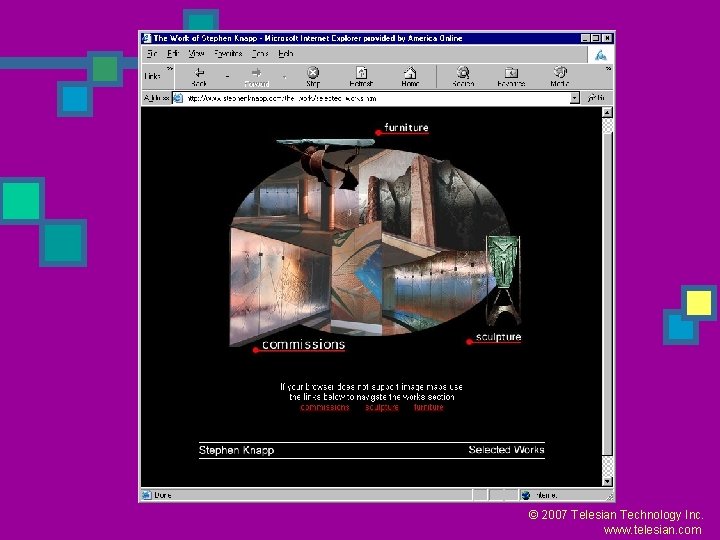Viewport: 720px width, 540px height.
Task: Reload page using the Refresh icon
Action: (x=361, y=73)
